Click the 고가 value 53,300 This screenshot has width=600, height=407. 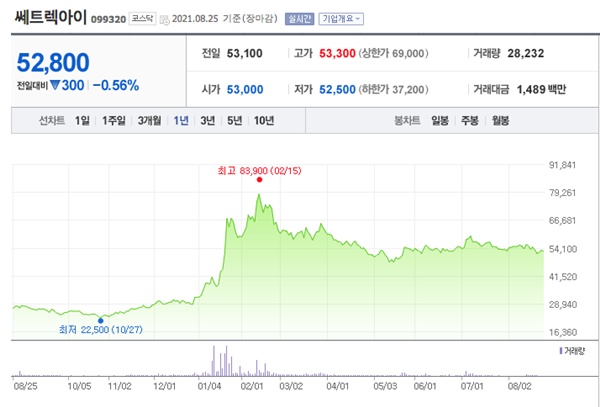tap(338, 54)
